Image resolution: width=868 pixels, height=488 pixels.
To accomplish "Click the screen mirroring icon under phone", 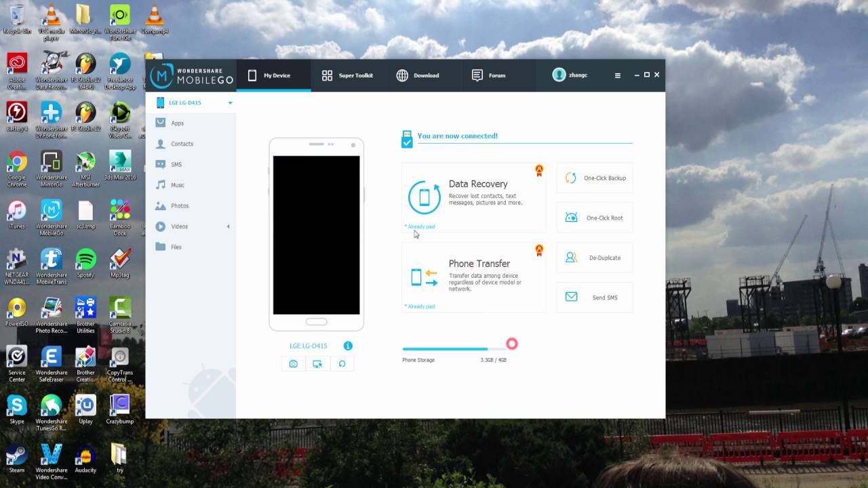I will pos(317,364).
